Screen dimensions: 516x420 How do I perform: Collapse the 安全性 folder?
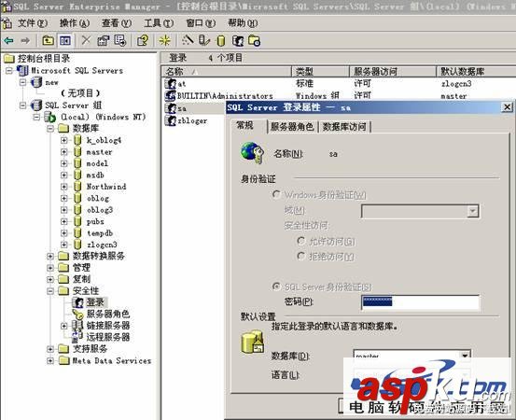point(50,290)
